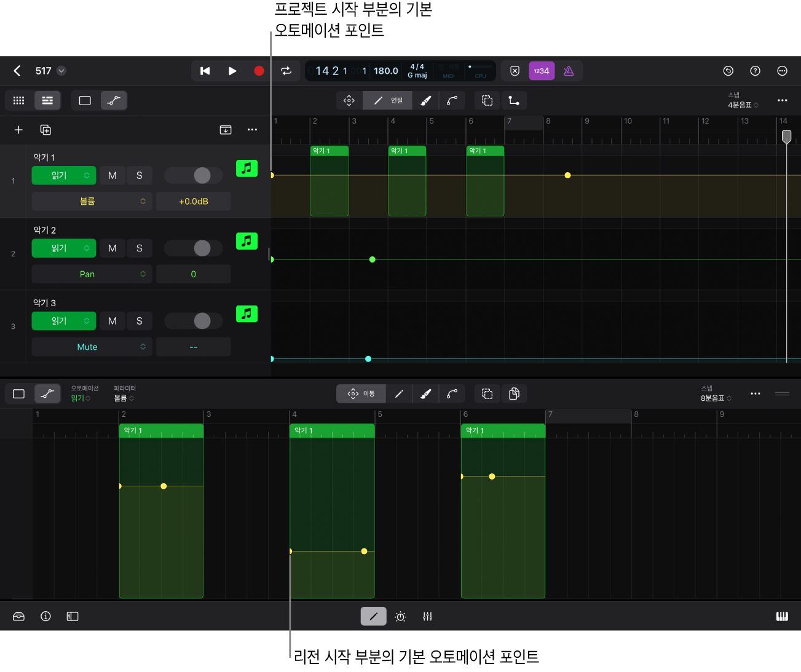
Task: Go back with the left chevron
Action: (x=17, y=71)
